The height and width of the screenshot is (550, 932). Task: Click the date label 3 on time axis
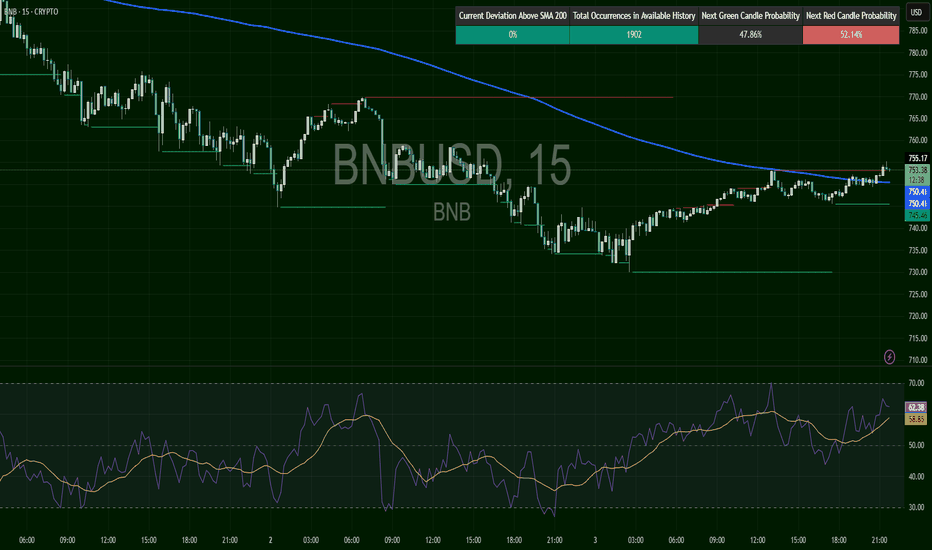tap(595, 540)
